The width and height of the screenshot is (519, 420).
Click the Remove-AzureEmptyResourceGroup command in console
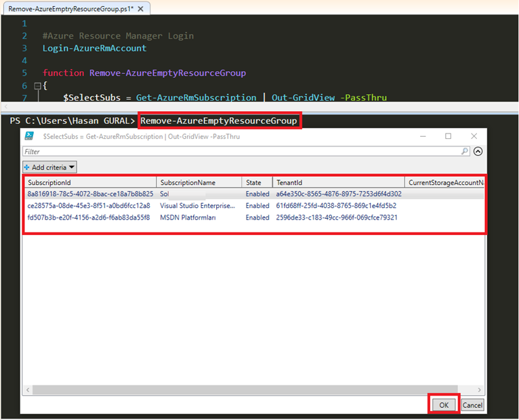coord(219,121)
